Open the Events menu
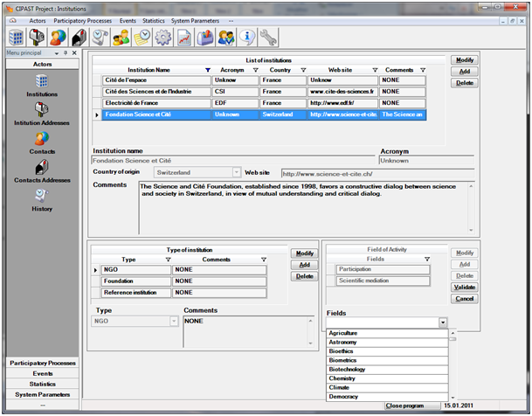 coord(128,21)
